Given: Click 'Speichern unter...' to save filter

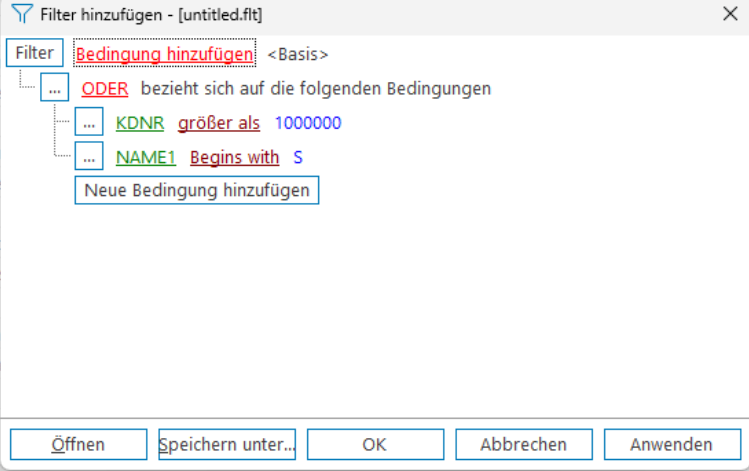Looking at the screenshot, I should [227, 444].
